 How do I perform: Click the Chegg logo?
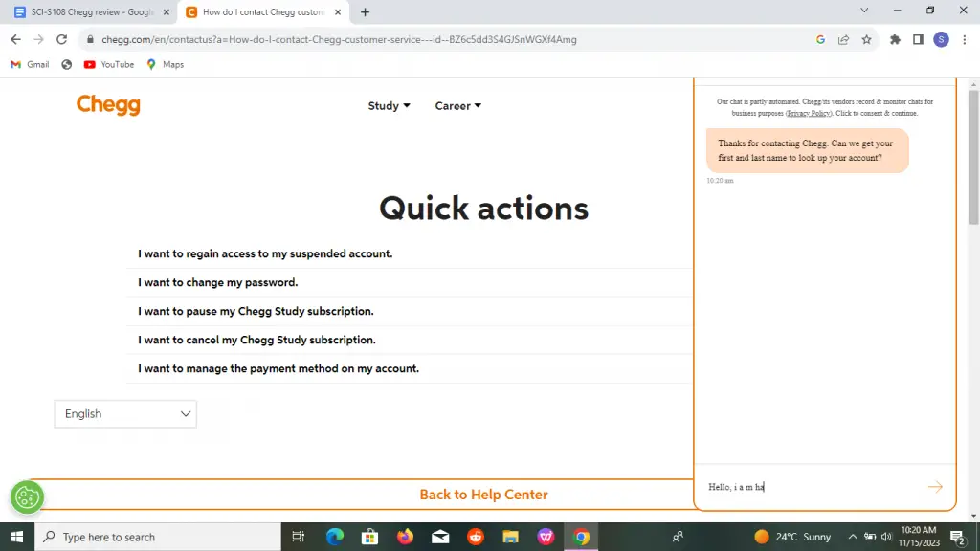coord(108,105)
